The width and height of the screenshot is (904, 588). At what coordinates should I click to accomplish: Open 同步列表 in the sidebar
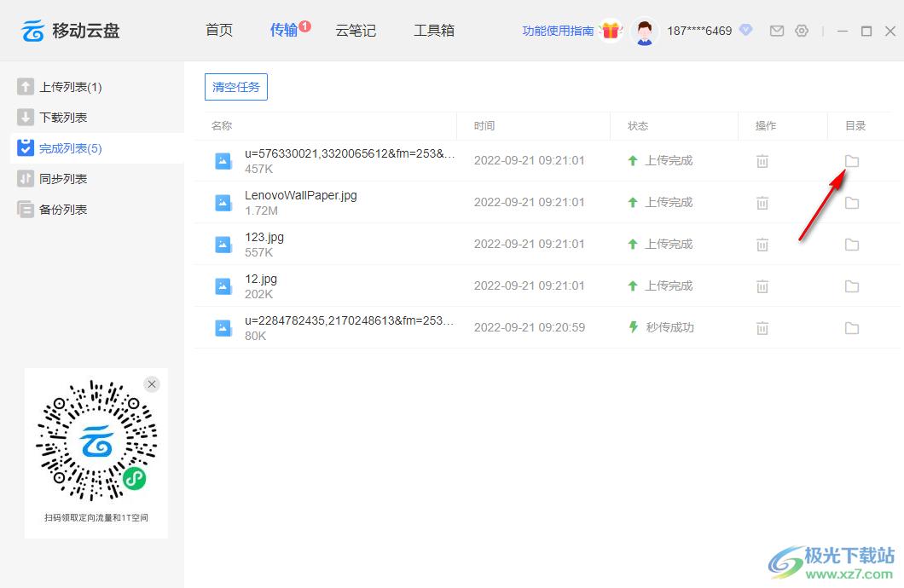tap(63, 179)
